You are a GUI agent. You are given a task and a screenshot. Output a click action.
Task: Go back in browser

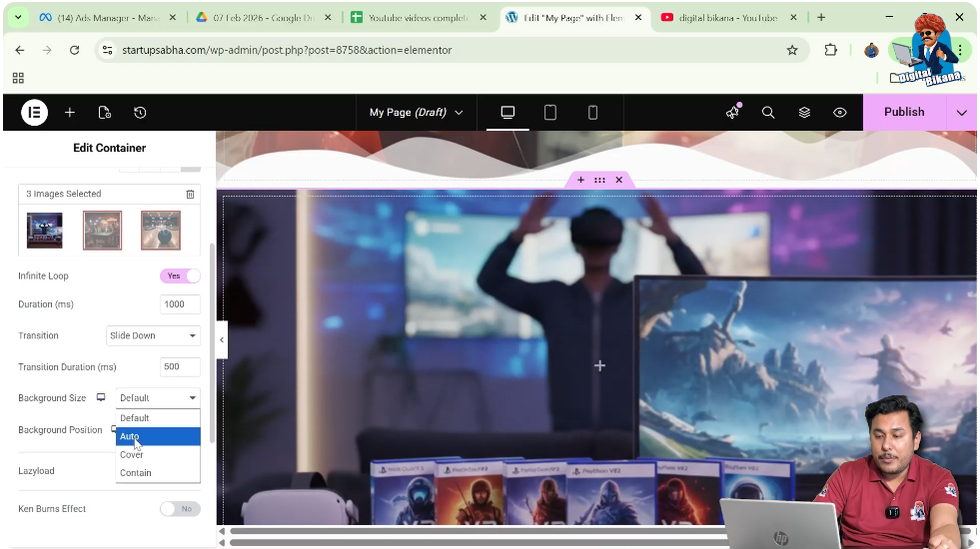[x=20, y=50]
